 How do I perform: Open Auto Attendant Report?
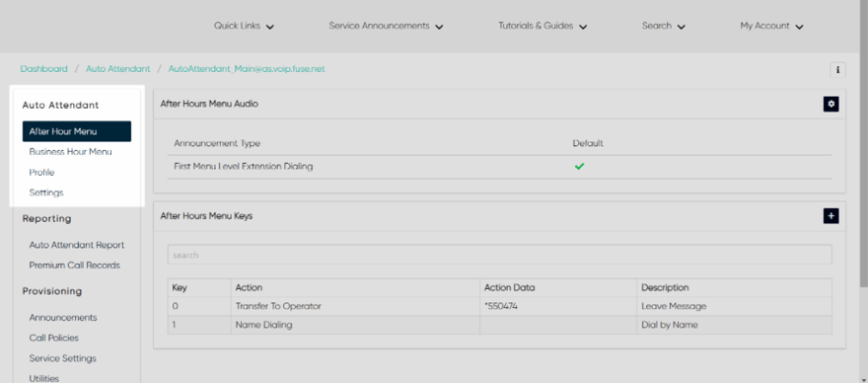[x=76, y=245]
